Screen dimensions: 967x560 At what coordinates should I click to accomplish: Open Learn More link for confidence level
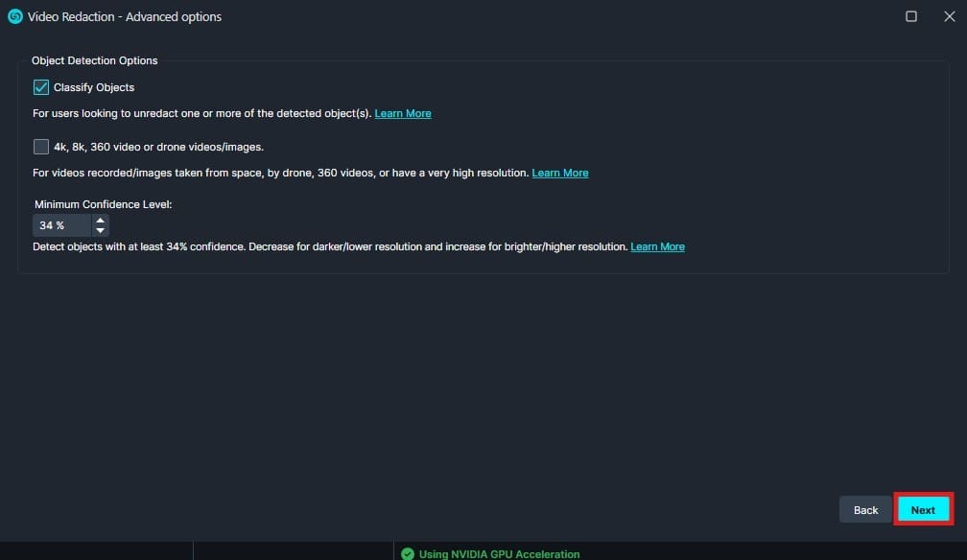click(x=657, y=246)
